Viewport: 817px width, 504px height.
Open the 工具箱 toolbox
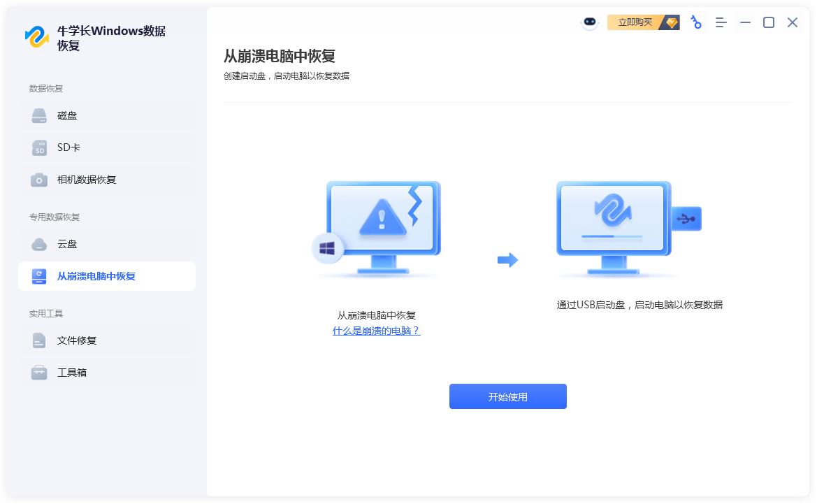[x=71, y=373]
